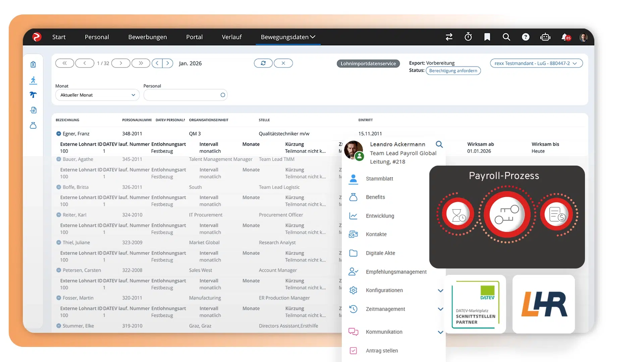Click the magnifier search icon in navigation bar

tap(506, 37)
